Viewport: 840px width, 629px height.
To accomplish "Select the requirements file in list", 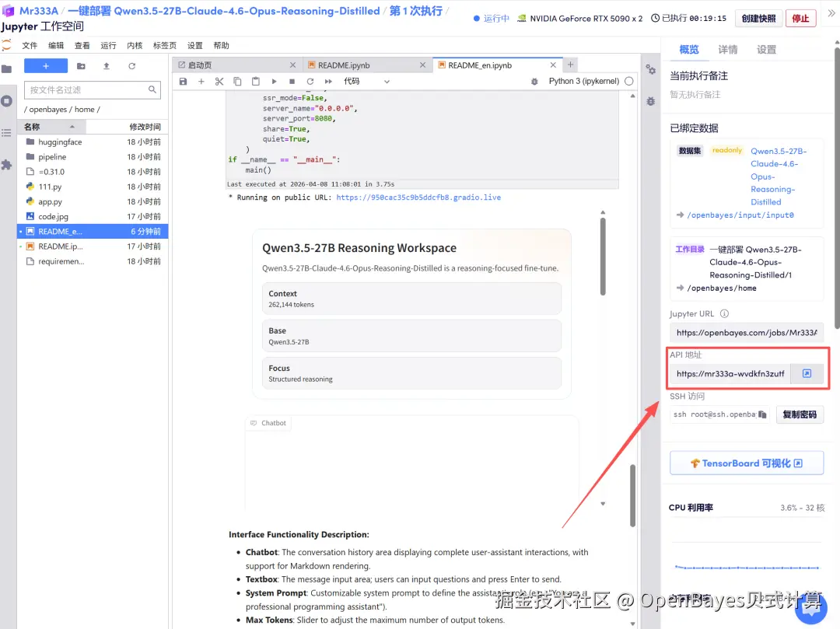I will (93, 262).
